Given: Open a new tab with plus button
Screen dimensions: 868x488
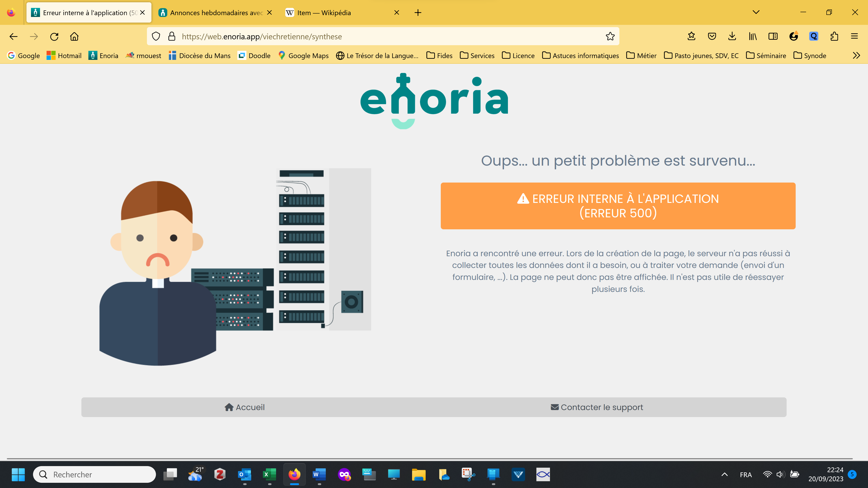Looking at the screenshot, I should click(418, 13).
